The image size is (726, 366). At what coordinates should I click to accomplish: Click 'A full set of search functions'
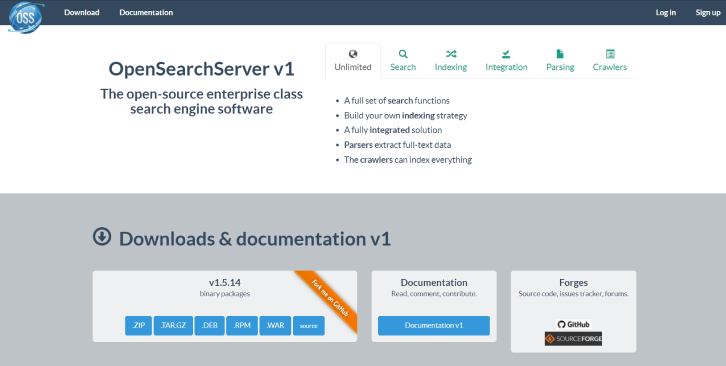click(x=397, y=101)
